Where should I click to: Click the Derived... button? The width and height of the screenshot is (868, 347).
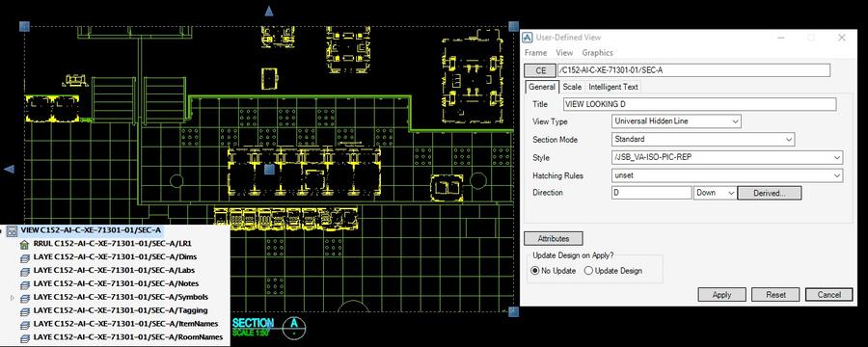[770, 193]
